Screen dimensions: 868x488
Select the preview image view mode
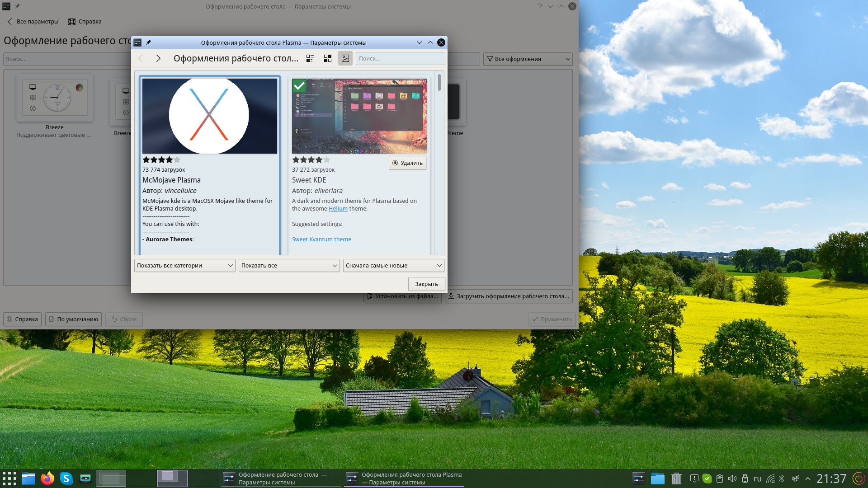[345, 58]
